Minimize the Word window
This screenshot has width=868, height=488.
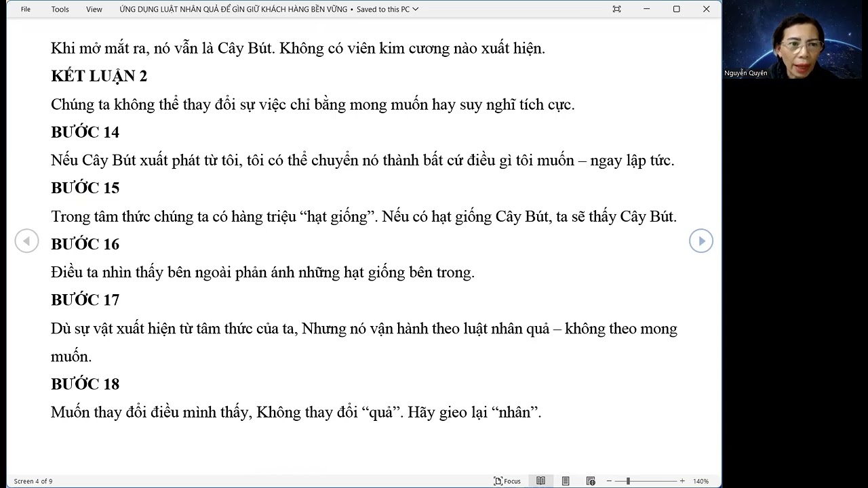647,9
